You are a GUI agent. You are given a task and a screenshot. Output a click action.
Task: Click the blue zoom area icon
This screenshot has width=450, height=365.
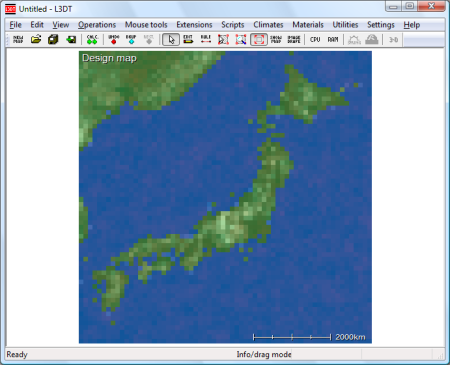pyautogui.click(x=241, y=39)
